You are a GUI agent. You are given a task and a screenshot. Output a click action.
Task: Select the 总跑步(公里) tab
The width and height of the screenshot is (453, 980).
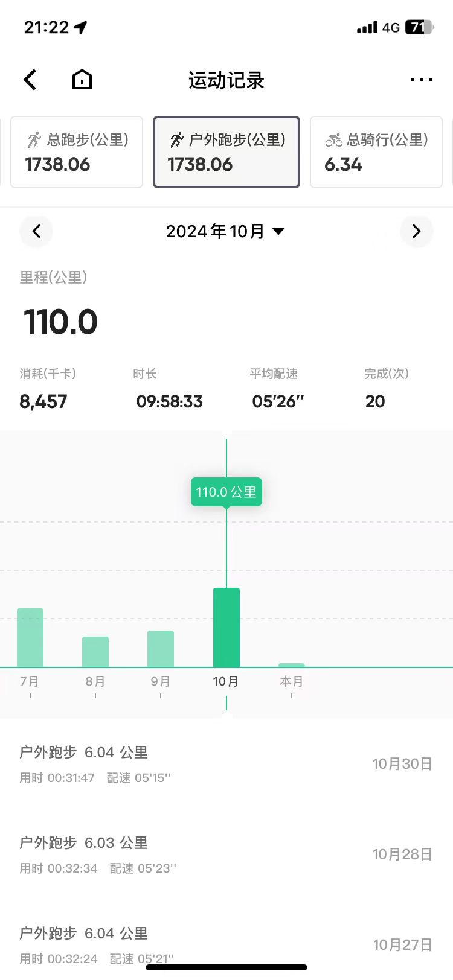[77, 152]
